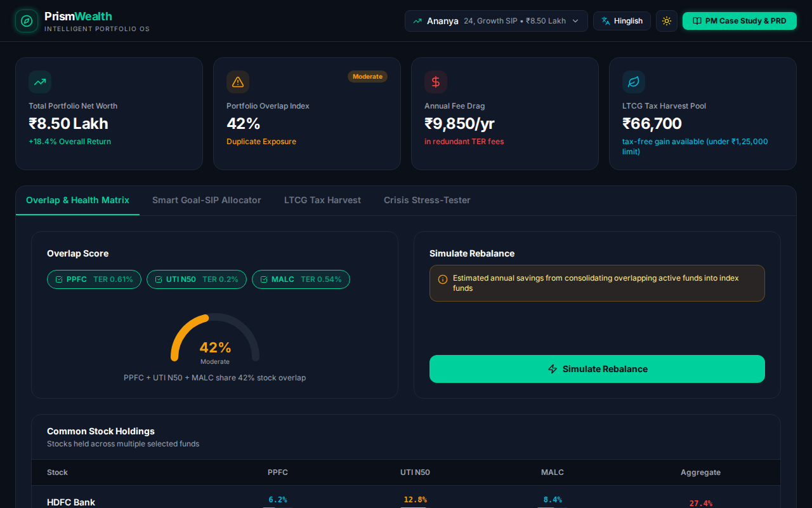This screenshot has height=508, width=812.
Task: Click the dollar icon on the Annual Fee Drag card
Action: 436,82
